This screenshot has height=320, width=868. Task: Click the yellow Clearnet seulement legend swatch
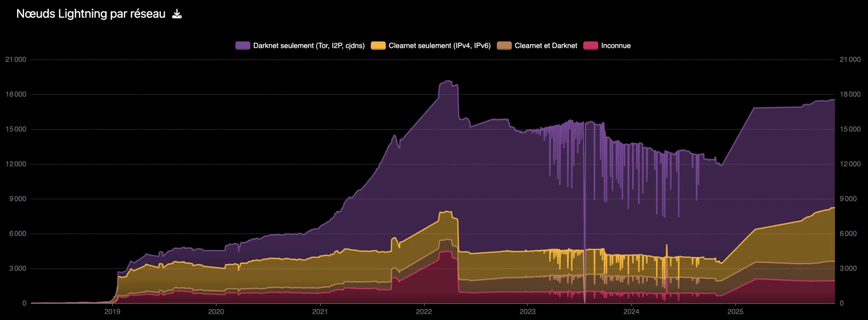click(378, 46)
